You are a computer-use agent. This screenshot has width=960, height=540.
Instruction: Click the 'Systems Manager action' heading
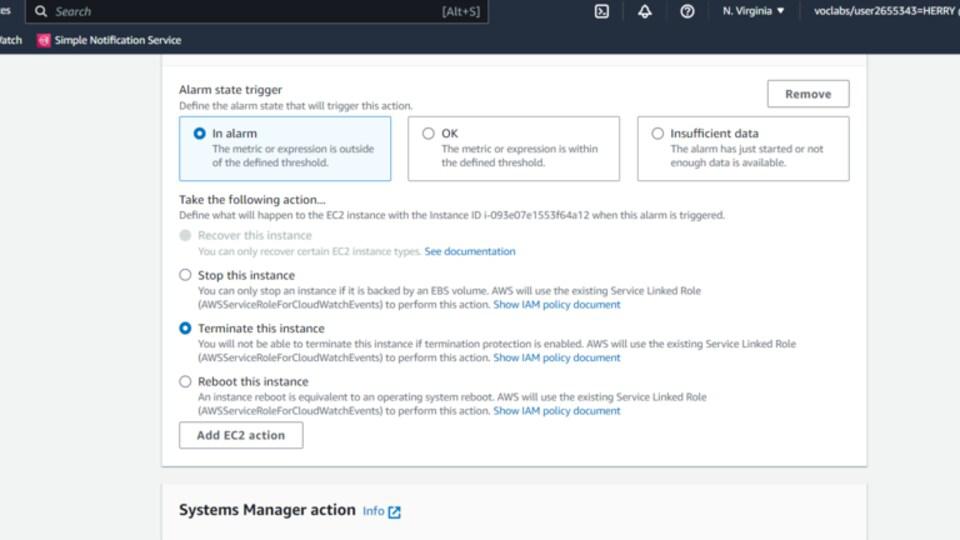[267, 509]
